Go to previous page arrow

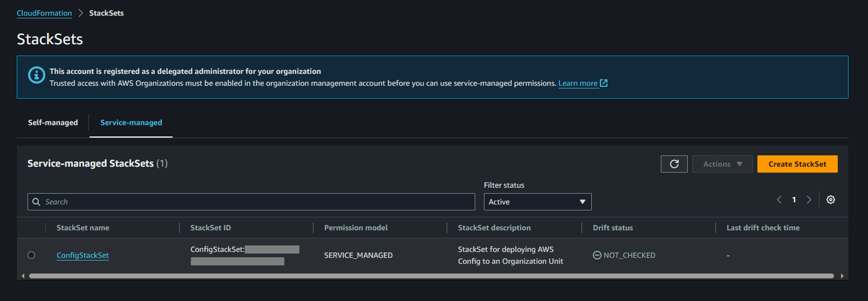coord(779,200)
